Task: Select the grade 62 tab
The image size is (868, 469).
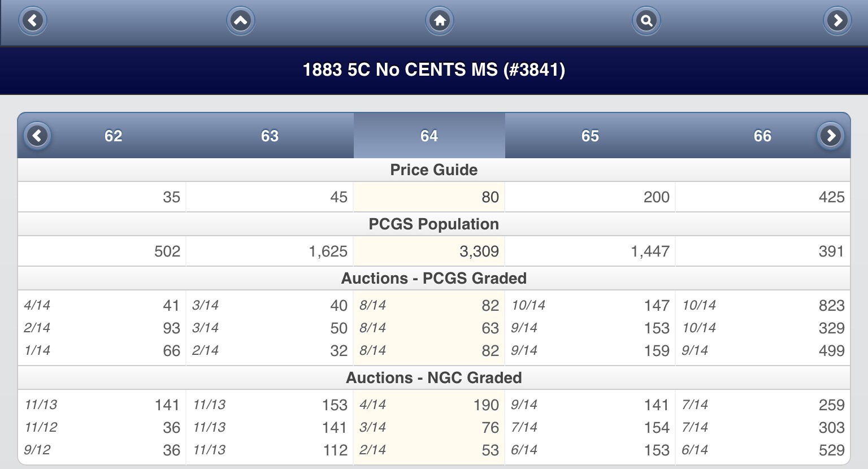Action: click(113, 136)
